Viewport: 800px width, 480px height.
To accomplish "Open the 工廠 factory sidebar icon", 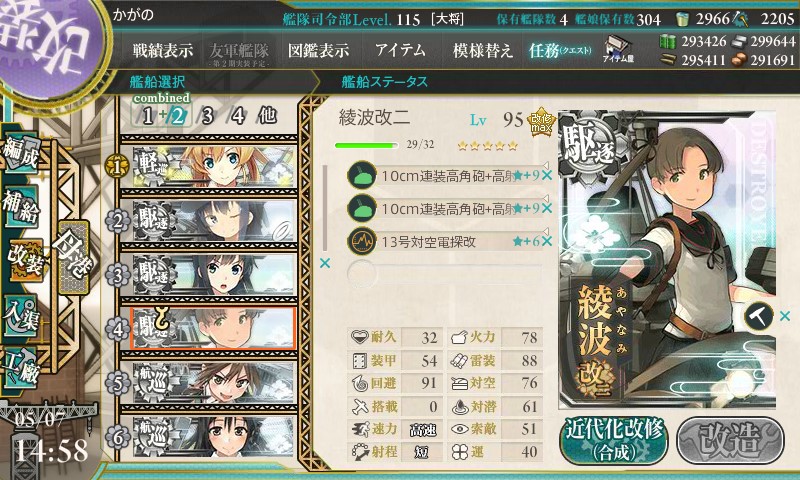I will click(21, 367).
